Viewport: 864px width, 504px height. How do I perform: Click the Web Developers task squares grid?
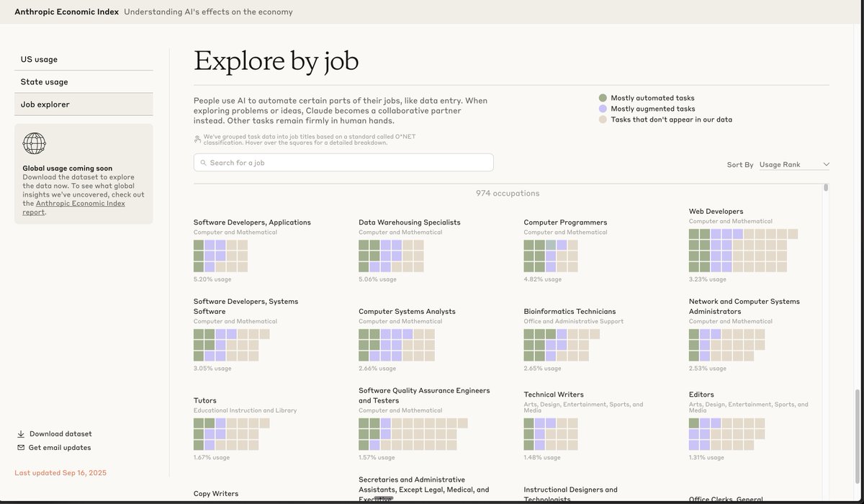(743, 251)
